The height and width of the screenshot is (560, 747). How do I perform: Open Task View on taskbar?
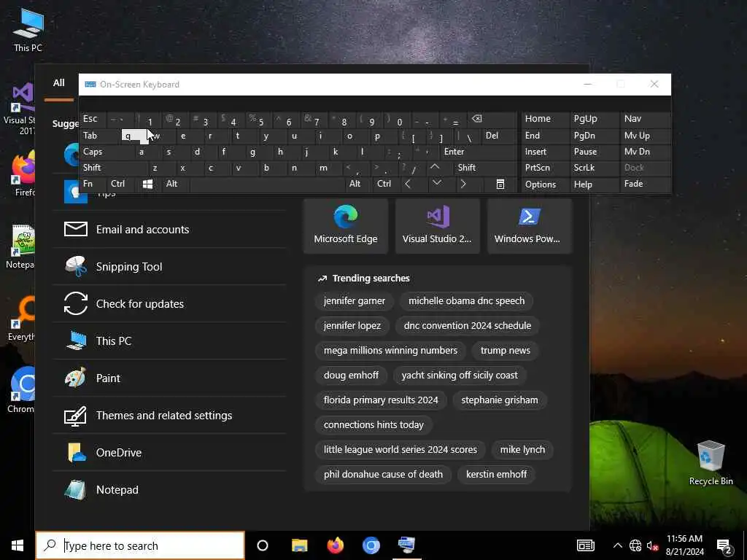click(x=263, y=545)
